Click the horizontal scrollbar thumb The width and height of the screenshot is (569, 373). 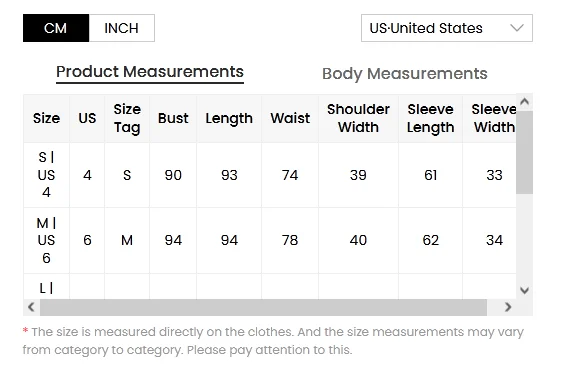(x=263, y=307)
